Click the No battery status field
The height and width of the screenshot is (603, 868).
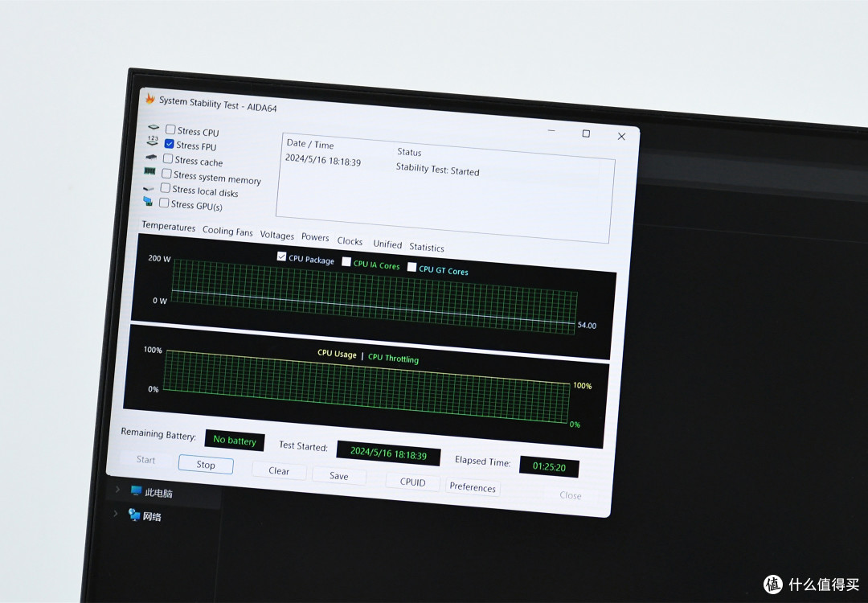235,441
